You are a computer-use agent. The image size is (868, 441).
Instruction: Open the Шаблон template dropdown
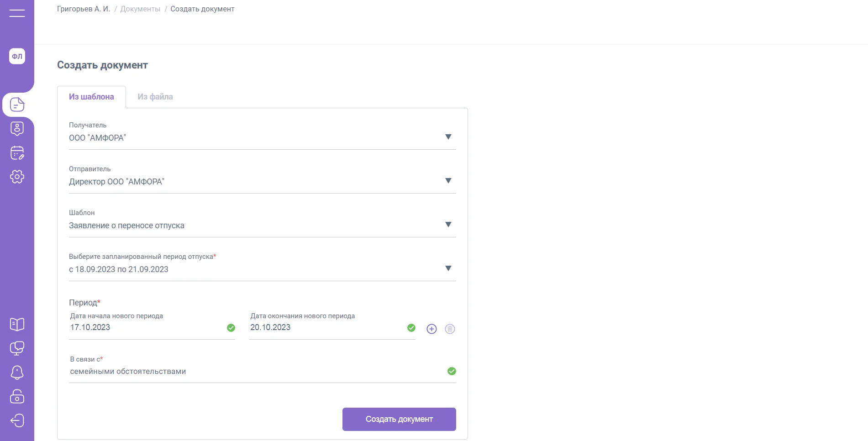pos(448,225)
